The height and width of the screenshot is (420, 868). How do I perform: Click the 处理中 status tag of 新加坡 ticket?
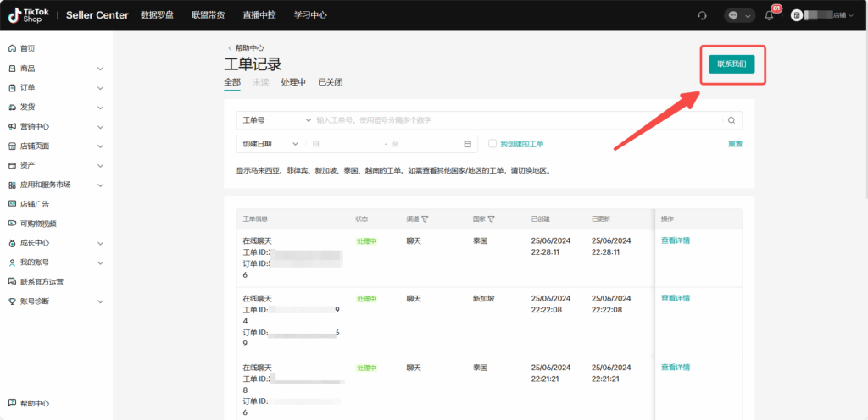click(366, 298)
